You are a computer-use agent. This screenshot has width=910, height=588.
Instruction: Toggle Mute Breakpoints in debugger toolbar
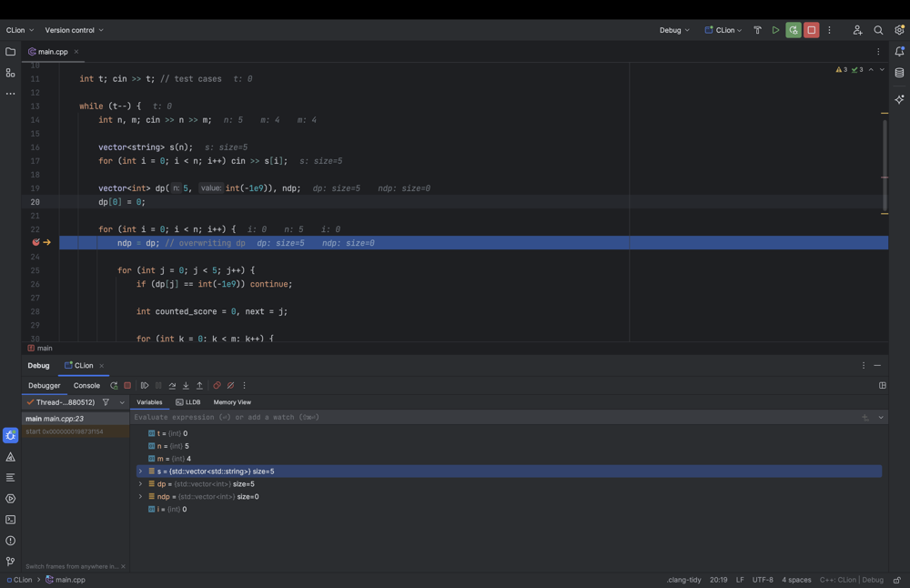230,386
